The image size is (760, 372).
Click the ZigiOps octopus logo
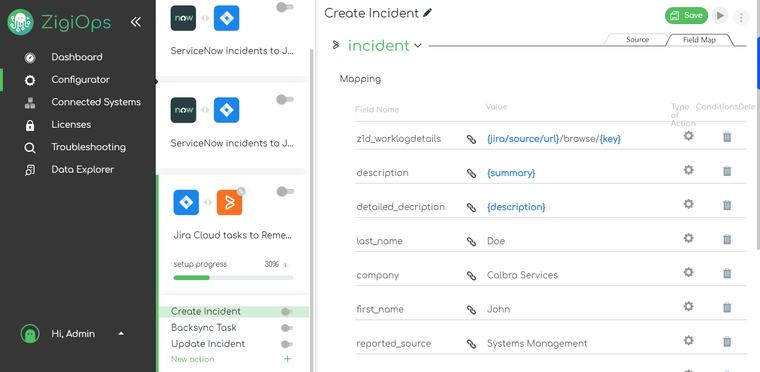point(20,22)
